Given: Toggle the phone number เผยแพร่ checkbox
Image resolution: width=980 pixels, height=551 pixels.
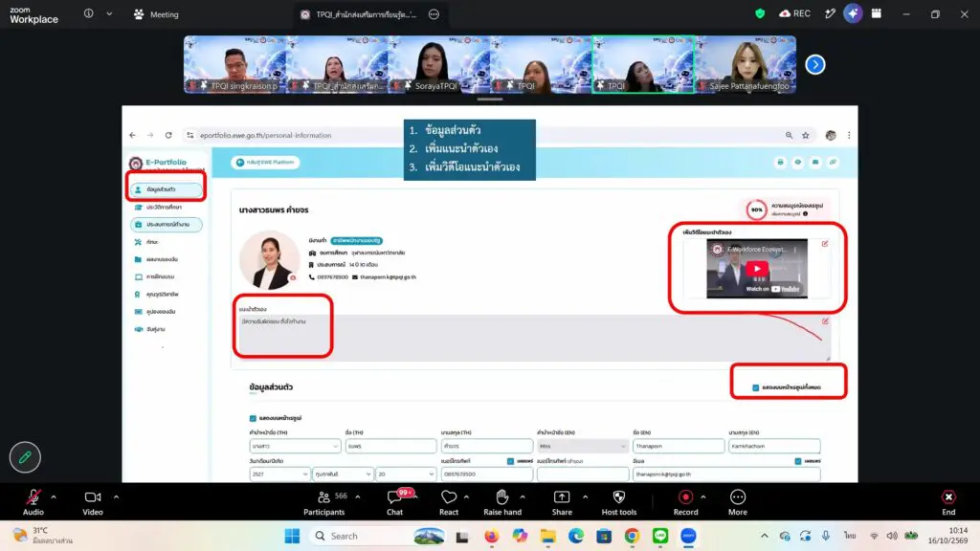Looking at the screenshot, I should click(x=511, y=461).
